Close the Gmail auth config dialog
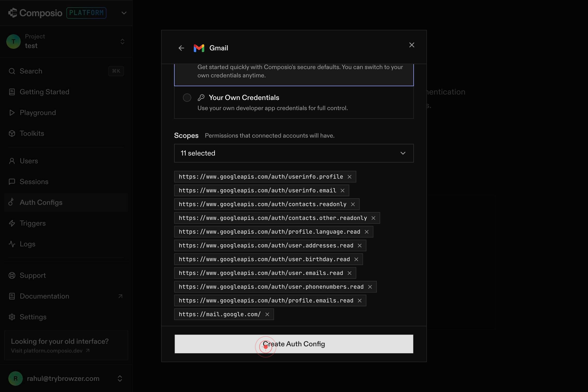The width and height of the screenshot is (588, 392). tap(412, 45)
